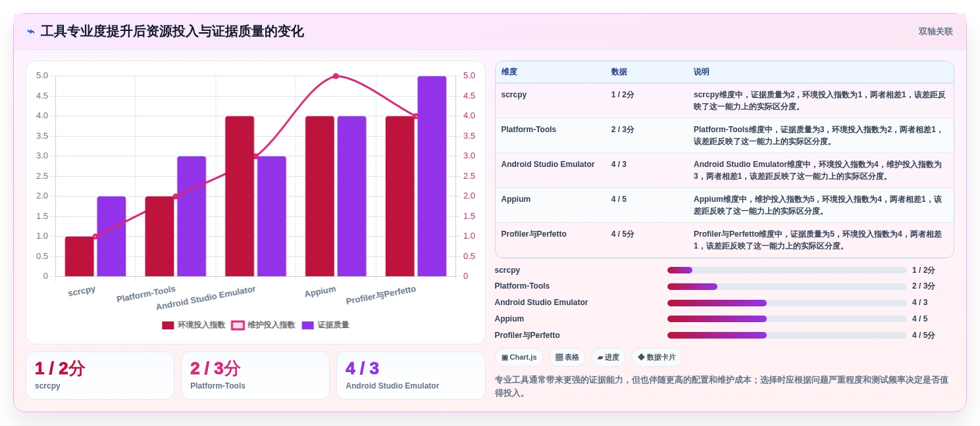Click the chart title 工具专业度提升后资源投入
980x426 pixels.
pyautogui.click(x=172, y=32)
